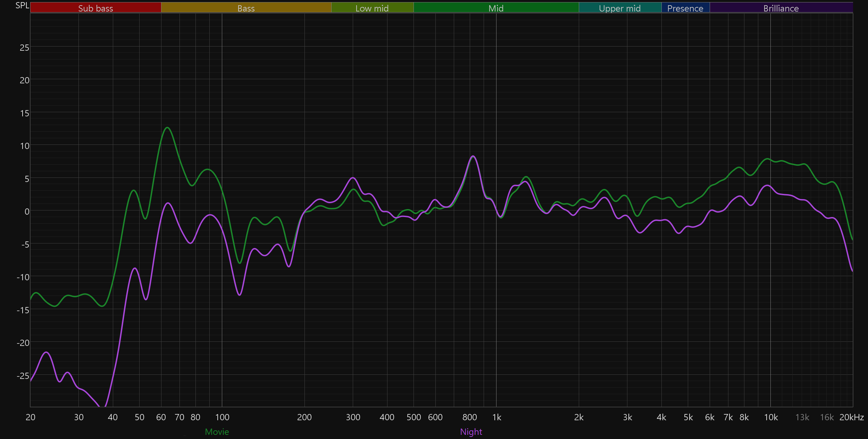Screen dimensions: 868x439
Task: Click the Upper mid band header
Action: (x=620, y=8)
